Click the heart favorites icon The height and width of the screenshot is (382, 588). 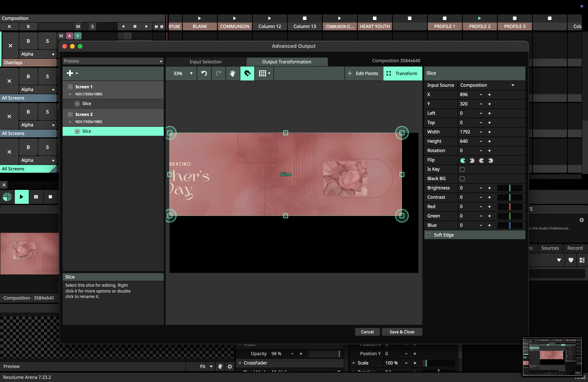click(571, 260)
